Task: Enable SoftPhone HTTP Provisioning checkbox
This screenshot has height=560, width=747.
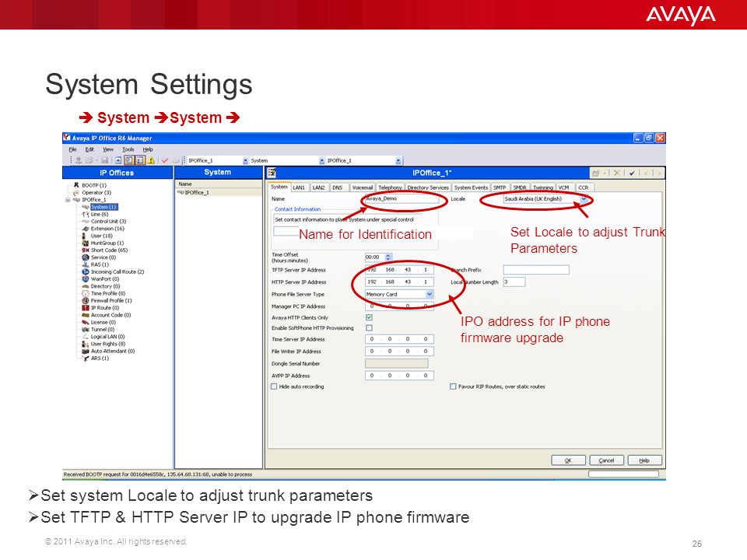Action: point(369,328)
